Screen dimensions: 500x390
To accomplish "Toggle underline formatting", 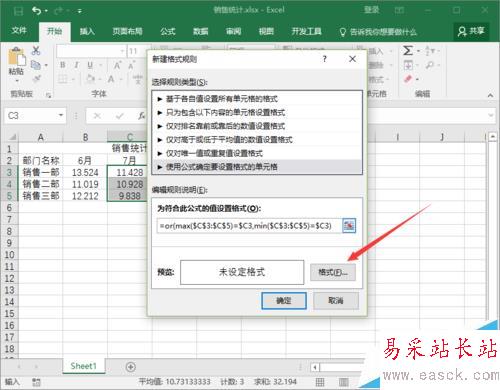I will point(90,65).
